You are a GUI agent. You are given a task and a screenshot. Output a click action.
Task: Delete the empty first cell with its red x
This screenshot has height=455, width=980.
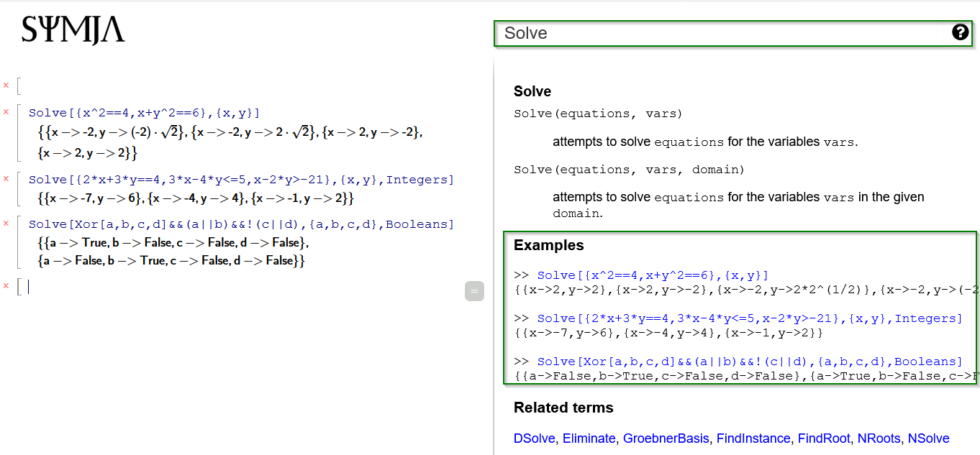[x=6, y=86]
